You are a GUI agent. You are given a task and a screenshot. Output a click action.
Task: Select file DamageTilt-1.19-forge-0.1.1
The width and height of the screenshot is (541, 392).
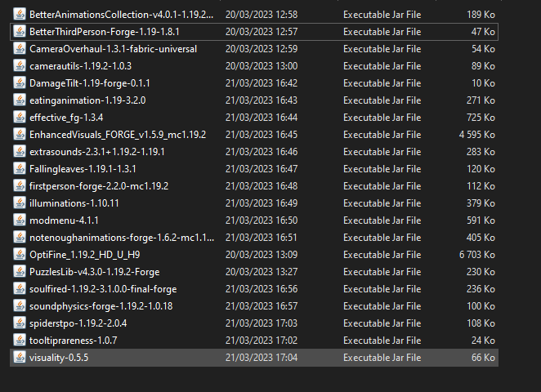click(x=90, y=83)
